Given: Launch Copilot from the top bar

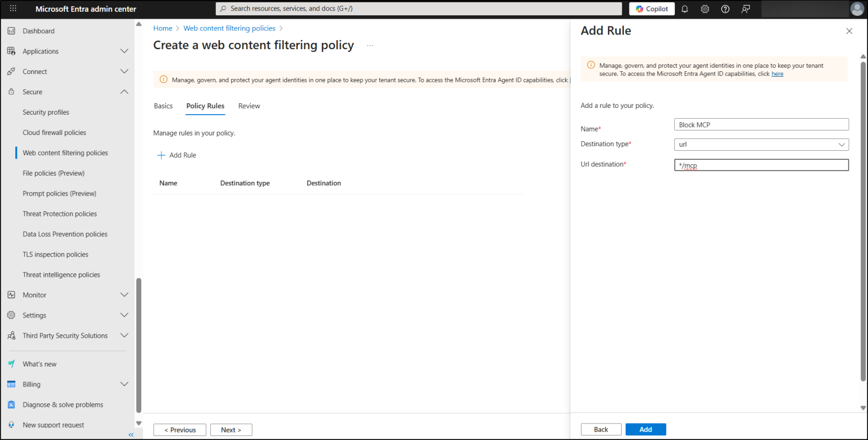Looking at the screenshot, I should pyautogui.click(x=651, y=8).
